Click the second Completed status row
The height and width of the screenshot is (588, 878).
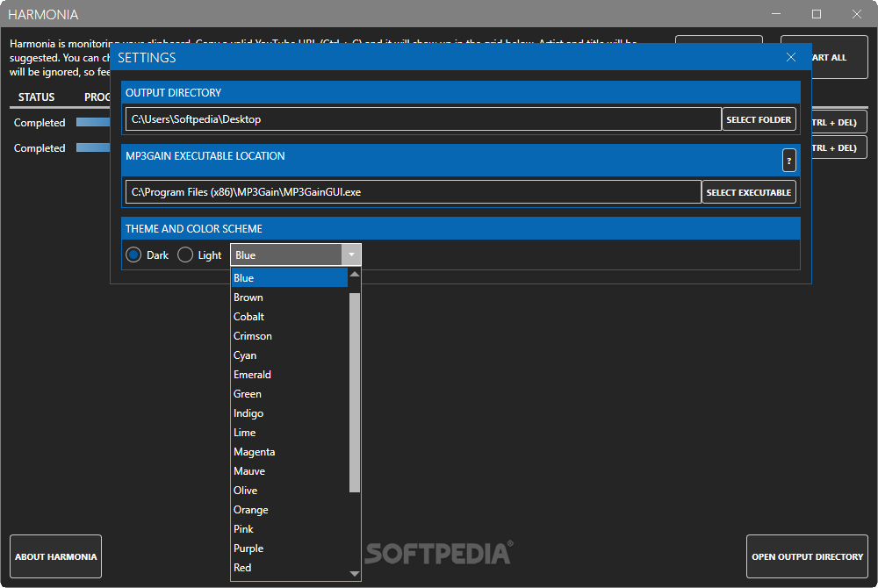pyautogui.click(x=40, y=148)
